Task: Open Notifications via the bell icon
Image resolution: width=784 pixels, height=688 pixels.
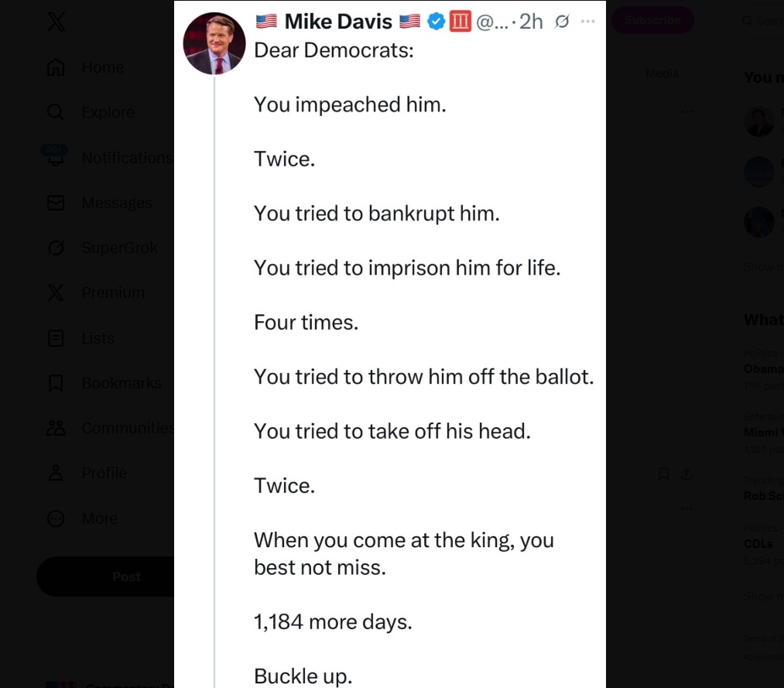Action: click(56, 158)
